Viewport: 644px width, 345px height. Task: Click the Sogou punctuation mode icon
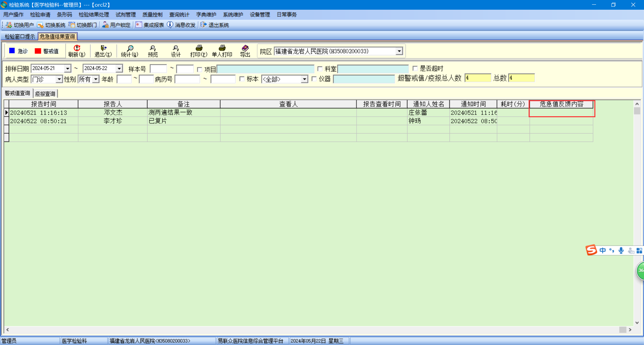pos(612,251)
